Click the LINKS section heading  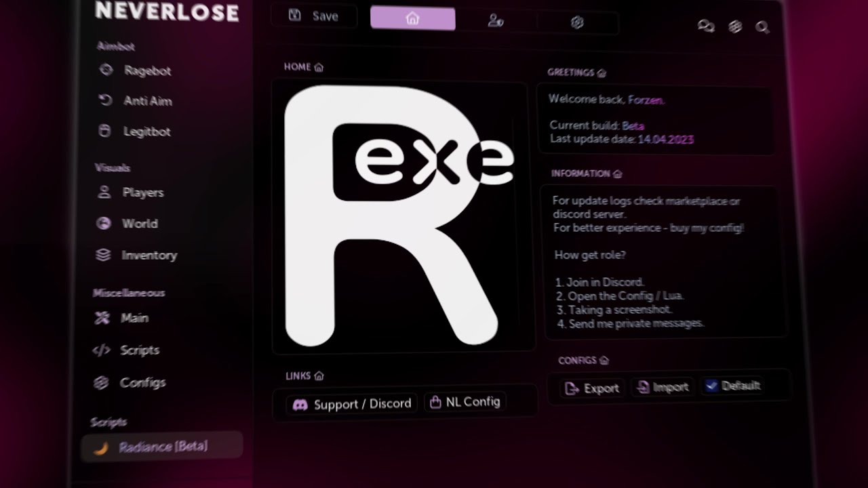click(304, 375)
